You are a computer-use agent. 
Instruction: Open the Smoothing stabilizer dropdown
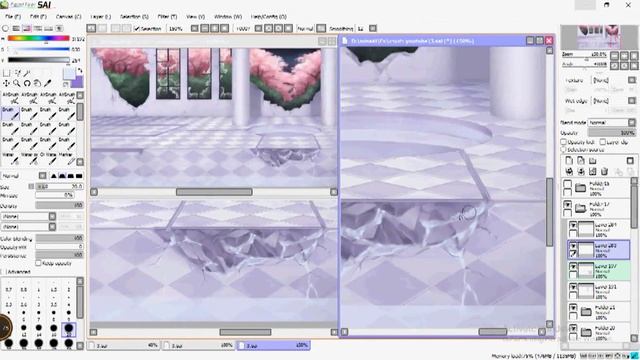(x=373, y=29)
